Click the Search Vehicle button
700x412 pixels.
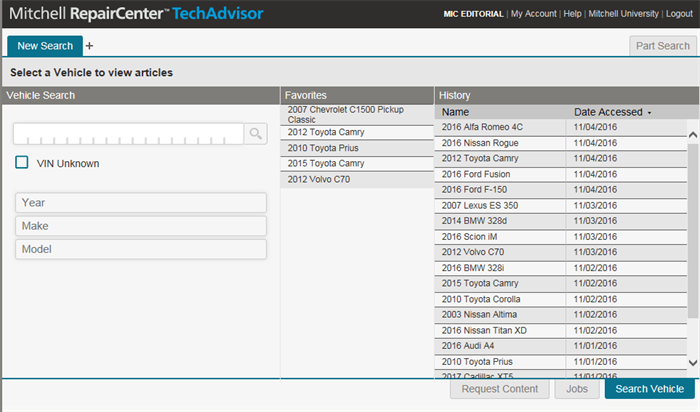650,389
